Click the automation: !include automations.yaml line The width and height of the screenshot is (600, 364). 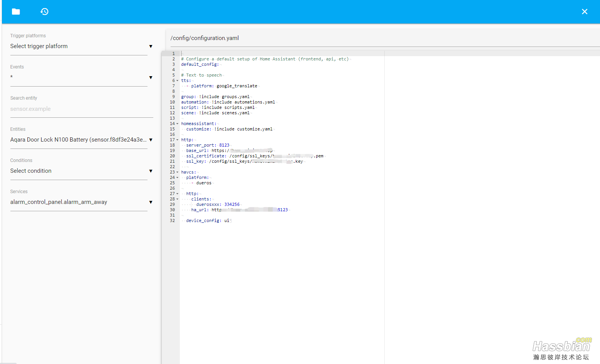pyautogui.click(x=228, y=102)
